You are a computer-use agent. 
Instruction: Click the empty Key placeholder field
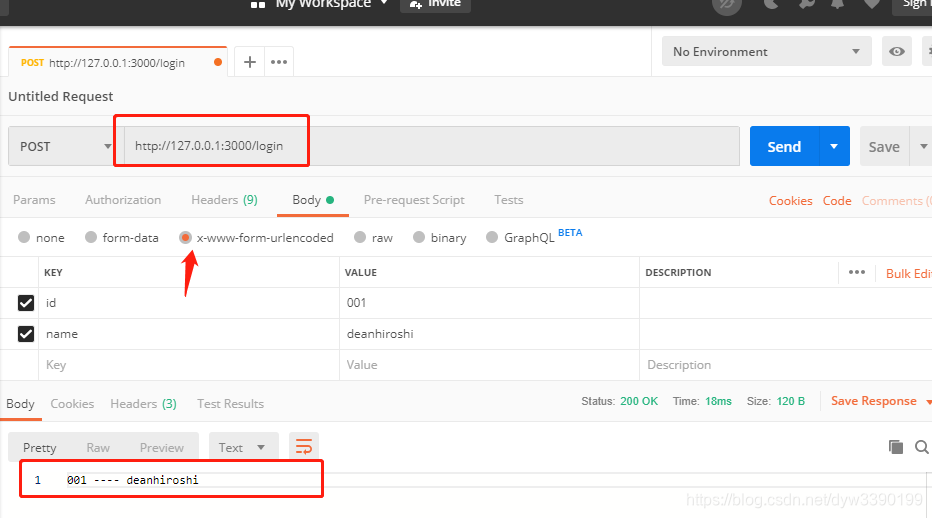pos(189,365)
